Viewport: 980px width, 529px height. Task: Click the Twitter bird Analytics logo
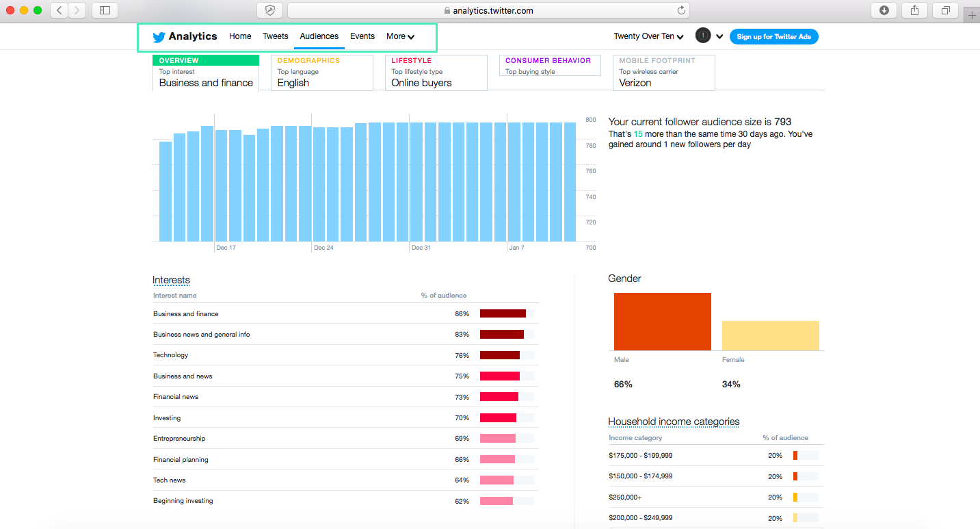pyautogui.click(x=185, y=37)
